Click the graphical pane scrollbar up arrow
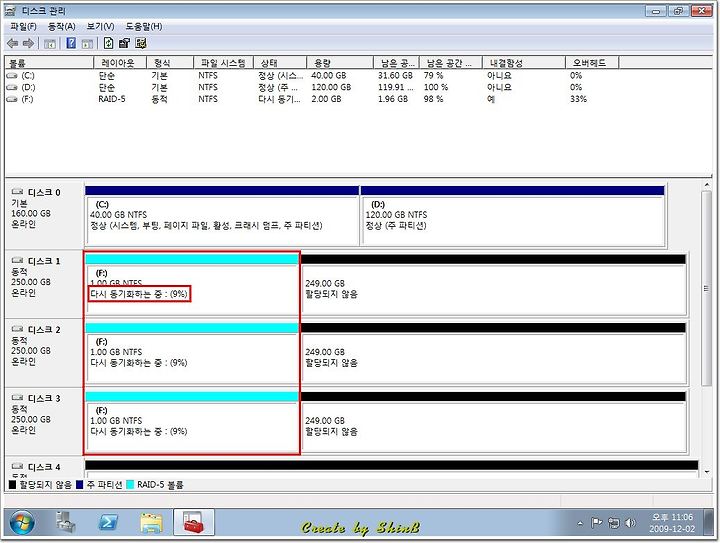The height and width of the screenshot is (543, 720). 706,185
